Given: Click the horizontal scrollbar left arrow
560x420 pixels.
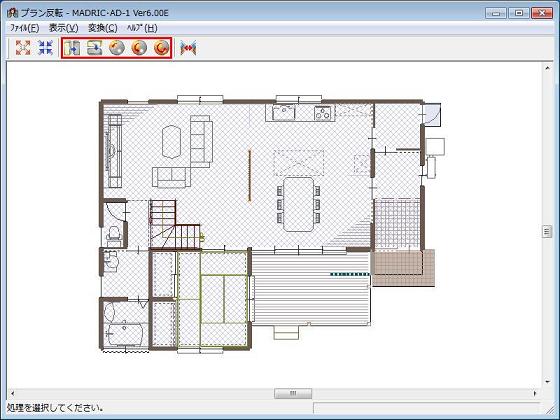Looking at the screenshot, I should tap(12, 393).
